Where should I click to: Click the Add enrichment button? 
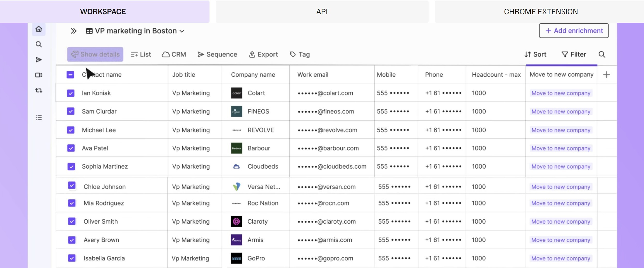[x=573, y=30]
